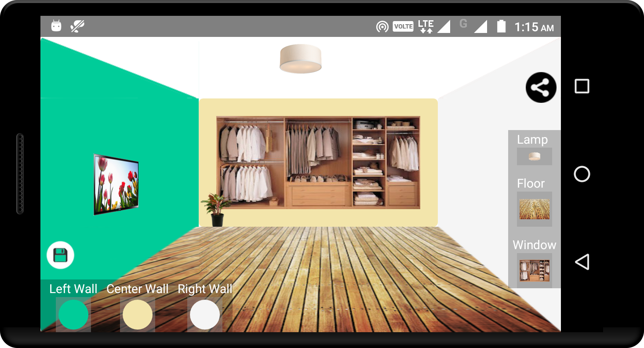This screenshot has height=348, width=644.
Task: Select the potted plant in the room
Action: click(216, 210)
